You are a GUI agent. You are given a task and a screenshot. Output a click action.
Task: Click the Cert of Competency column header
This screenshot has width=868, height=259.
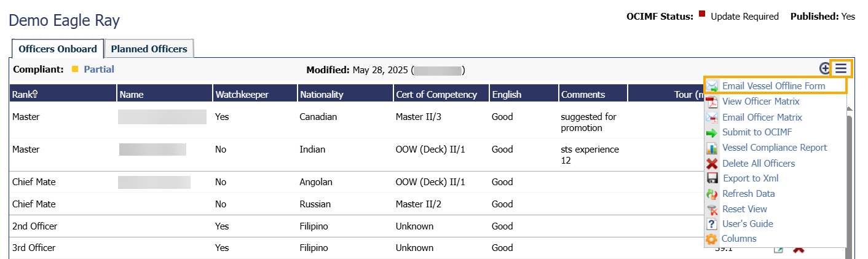tap(436, 94)
